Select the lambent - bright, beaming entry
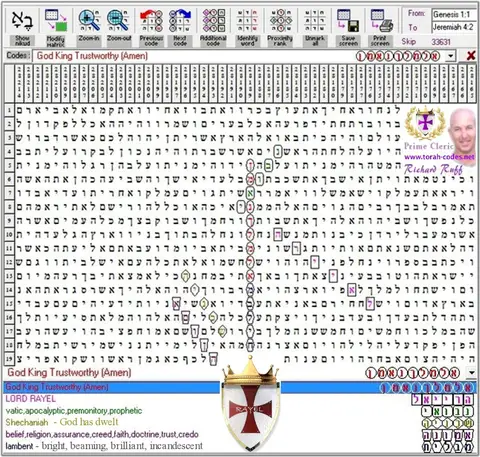The image size is (480, 457). (104, 446)
